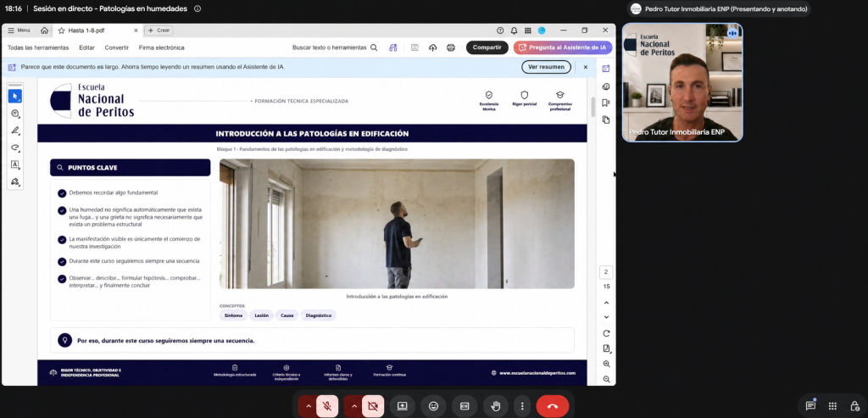Open page thumbnails panel in right sidebar
Viewport: 868px width, 418px height.
pos(606,120)
